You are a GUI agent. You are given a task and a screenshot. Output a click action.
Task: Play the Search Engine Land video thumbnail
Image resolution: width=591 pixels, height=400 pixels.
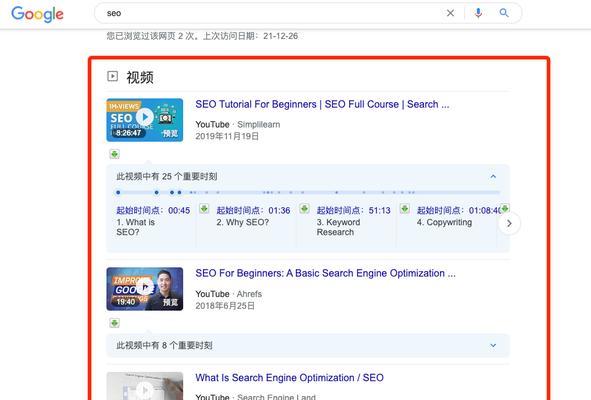coord(145,386)
